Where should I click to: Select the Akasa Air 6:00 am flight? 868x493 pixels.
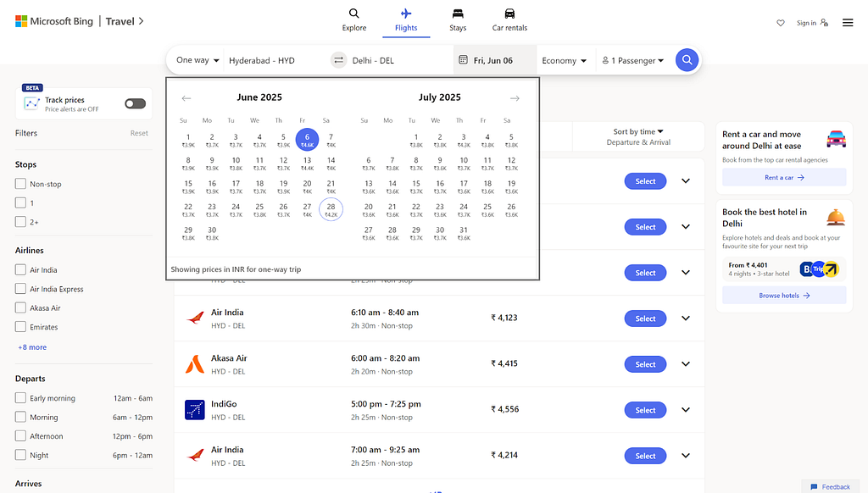pyautogui.click(x=645, y=364)
